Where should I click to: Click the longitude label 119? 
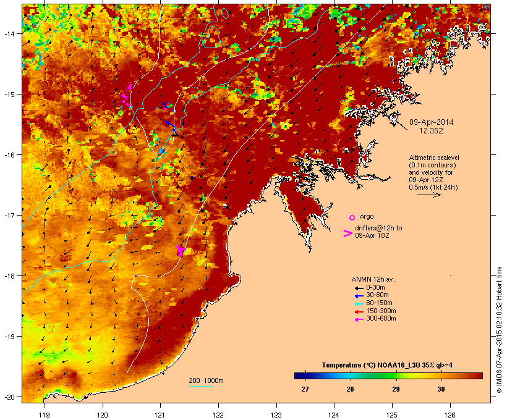(45, 415)
